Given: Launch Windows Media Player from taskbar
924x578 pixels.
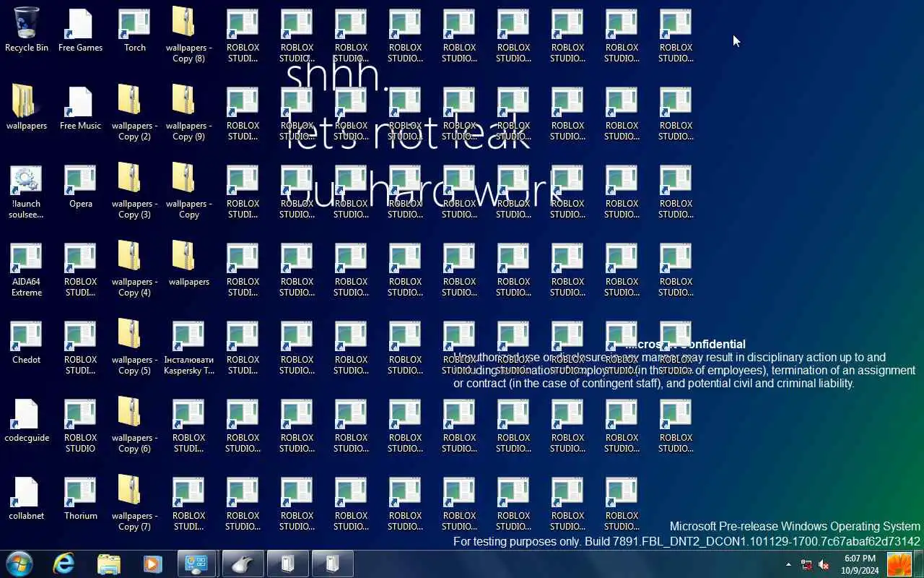Looking at the screenshot, I should tap(153, 564).
